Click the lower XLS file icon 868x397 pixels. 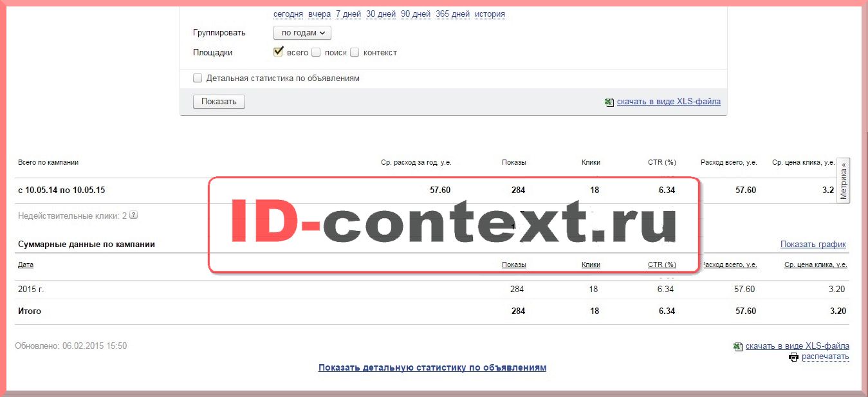738,346
